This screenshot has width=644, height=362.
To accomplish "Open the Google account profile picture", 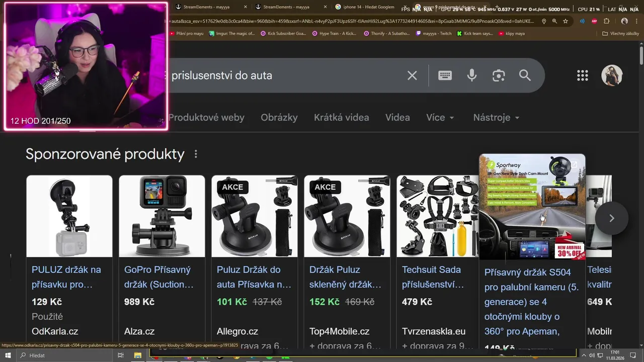I will [x=612, y=75].
